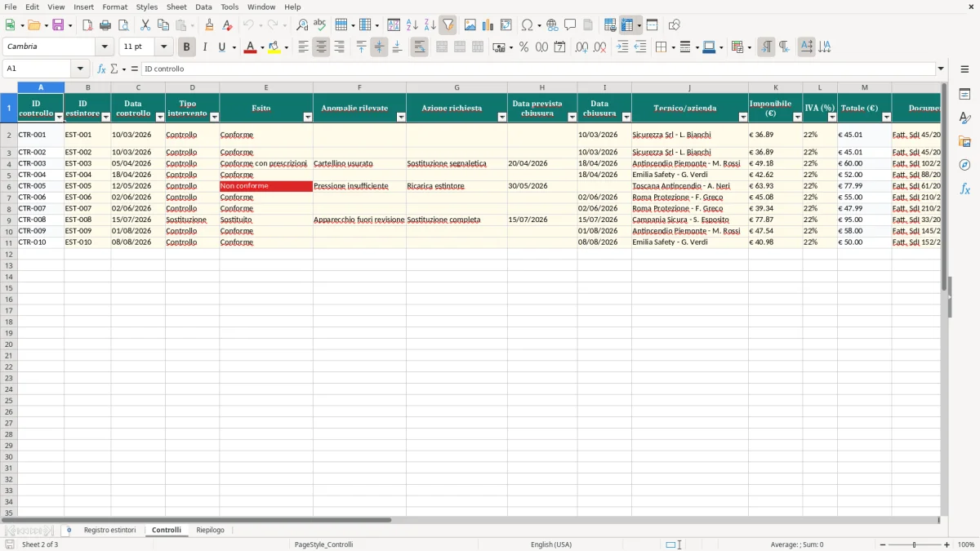Expand the Name Box dropdown
This screenshot has height=551, width=980.
pos(80,69)
